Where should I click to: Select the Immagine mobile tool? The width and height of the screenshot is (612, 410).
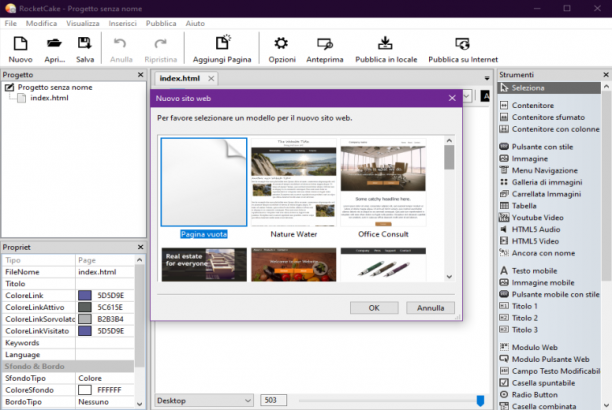[537, 282]
